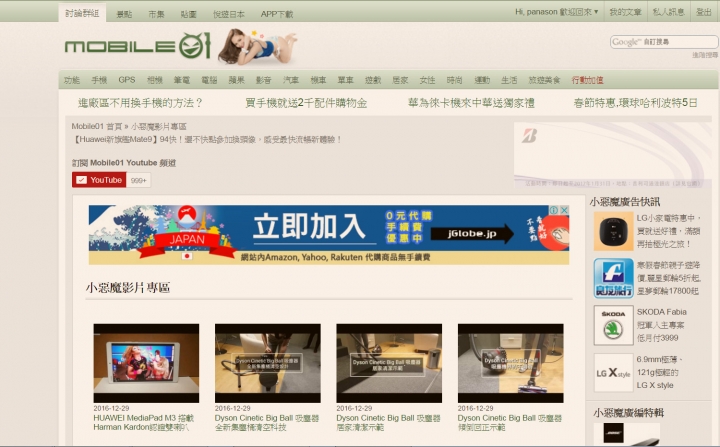Image resolution: width=720 pixels, height=447 pixels.
Task: Open the 6.9mm極薄 LG X style ad text
Action: click(659, 372)
